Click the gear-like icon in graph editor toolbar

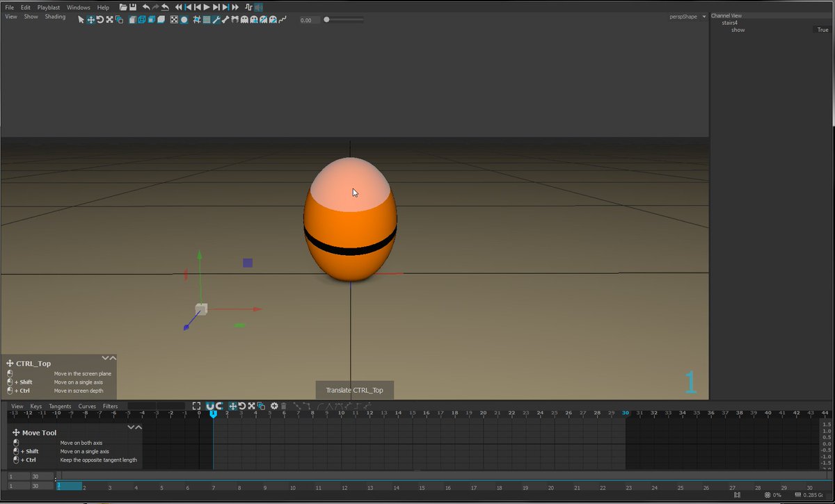click(274, 406)
